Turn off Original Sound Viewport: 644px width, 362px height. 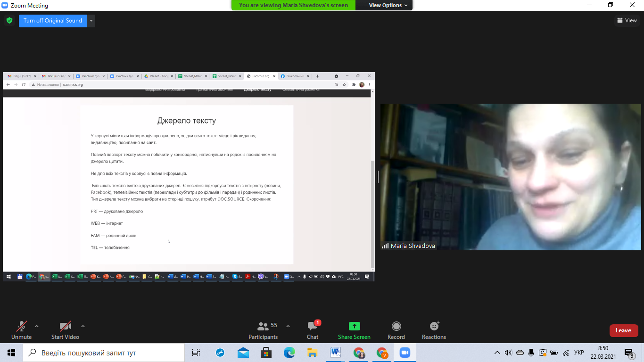click(53, 21)
